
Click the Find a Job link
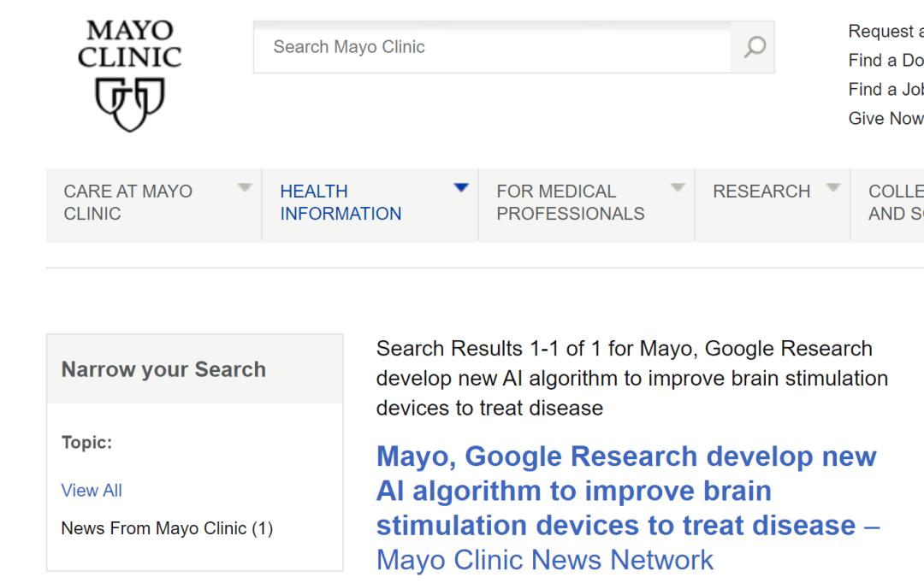(885, 90)
